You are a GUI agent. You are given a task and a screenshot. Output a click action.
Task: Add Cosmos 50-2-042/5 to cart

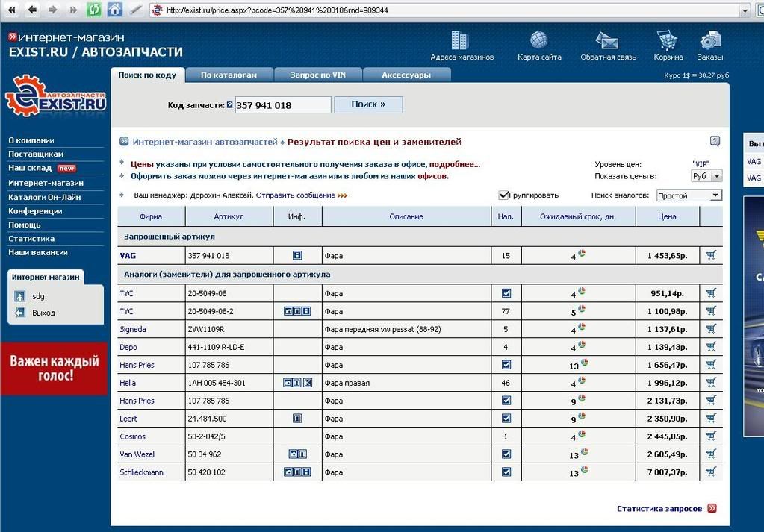pos(711,436)
